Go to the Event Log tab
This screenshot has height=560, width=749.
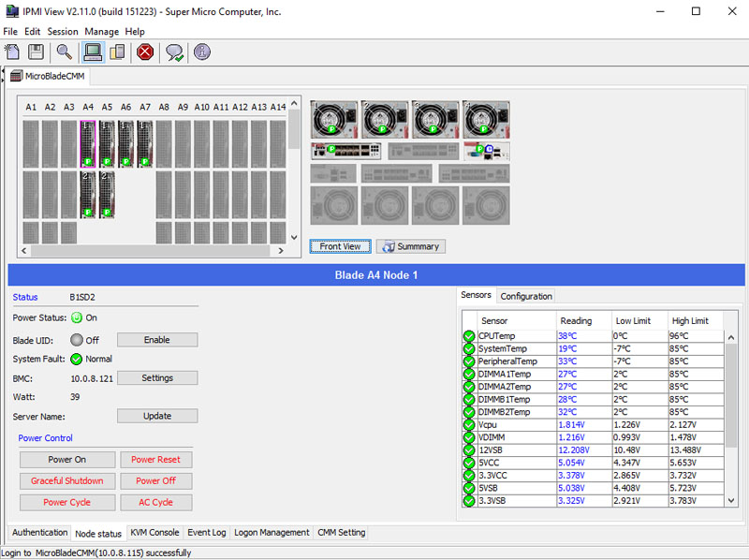206,533
